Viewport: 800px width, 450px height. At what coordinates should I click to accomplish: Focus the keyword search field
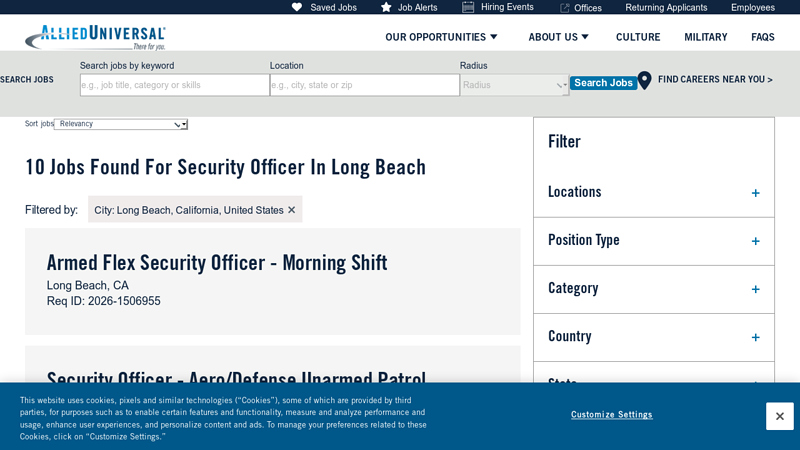174,85
